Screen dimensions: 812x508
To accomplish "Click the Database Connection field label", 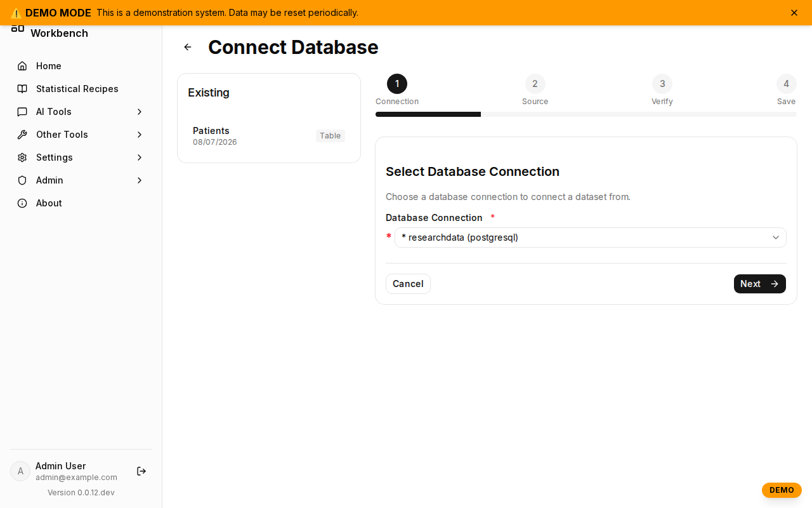I will click(434, 218).
